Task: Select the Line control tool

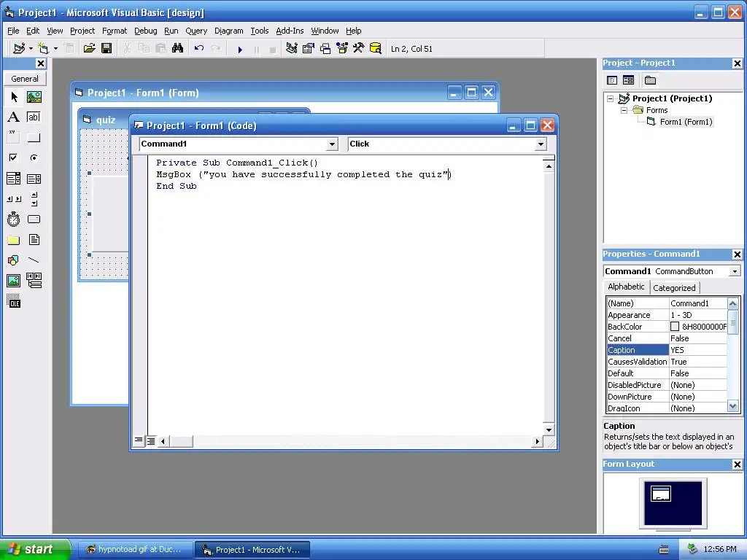Action: (34, 260)
